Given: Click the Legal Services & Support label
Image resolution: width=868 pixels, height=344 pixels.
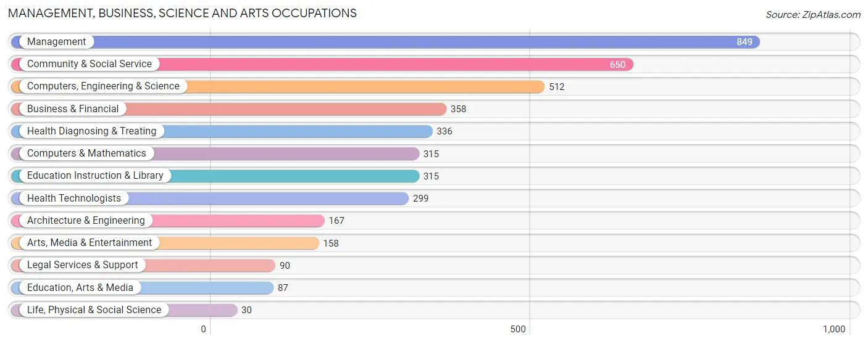Looking at the screenshot, I should [x=83, y=265].
